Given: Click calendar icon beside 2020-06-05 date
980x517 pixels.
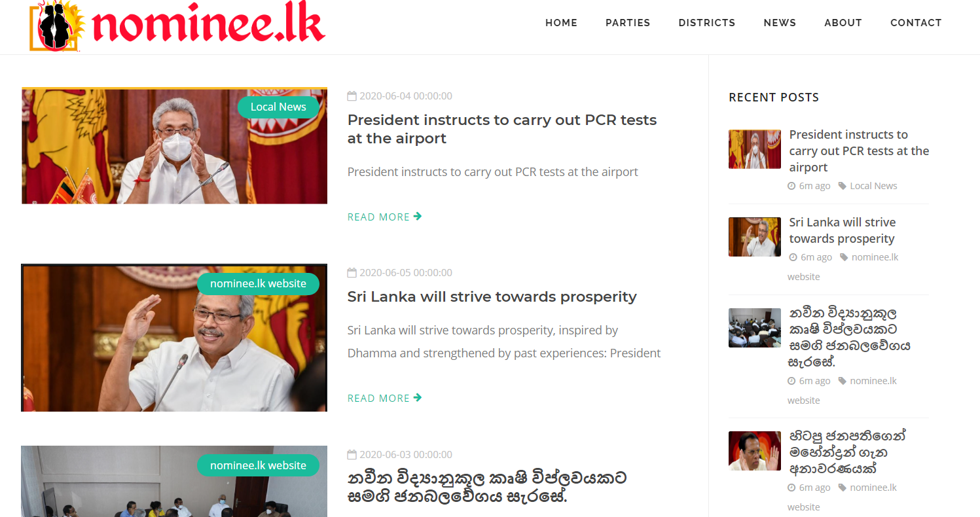Looking at the screenshot, I should tap(352, 273).
